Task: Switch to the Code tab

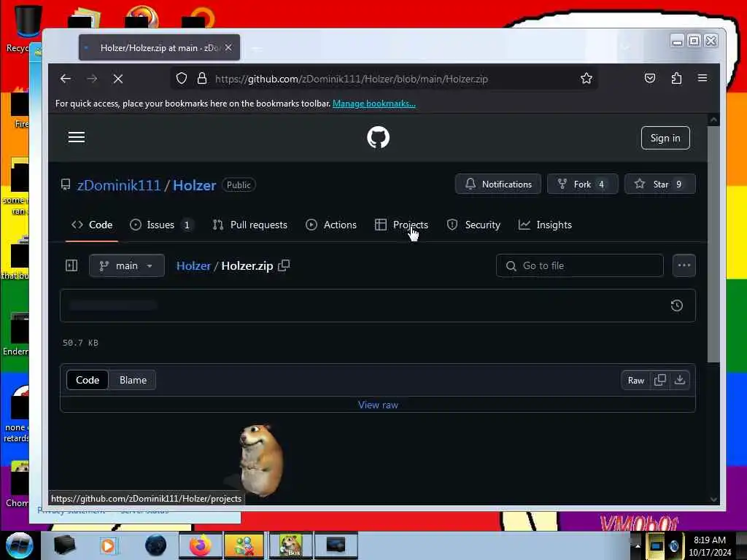Action: click(x=92, y=225)
